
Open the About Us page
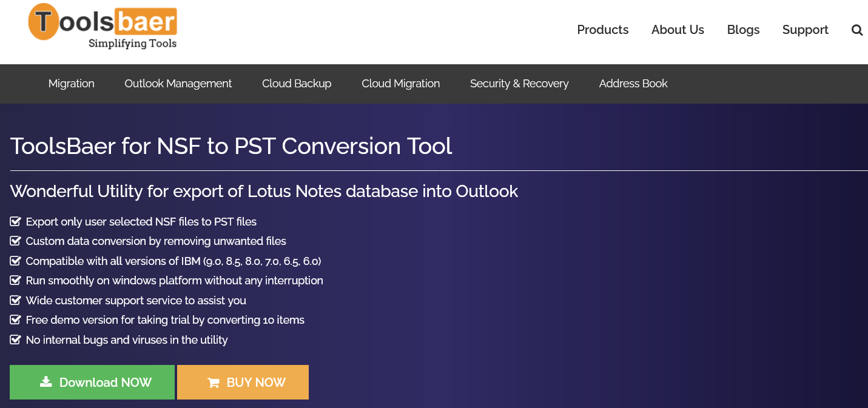[678, 30]
